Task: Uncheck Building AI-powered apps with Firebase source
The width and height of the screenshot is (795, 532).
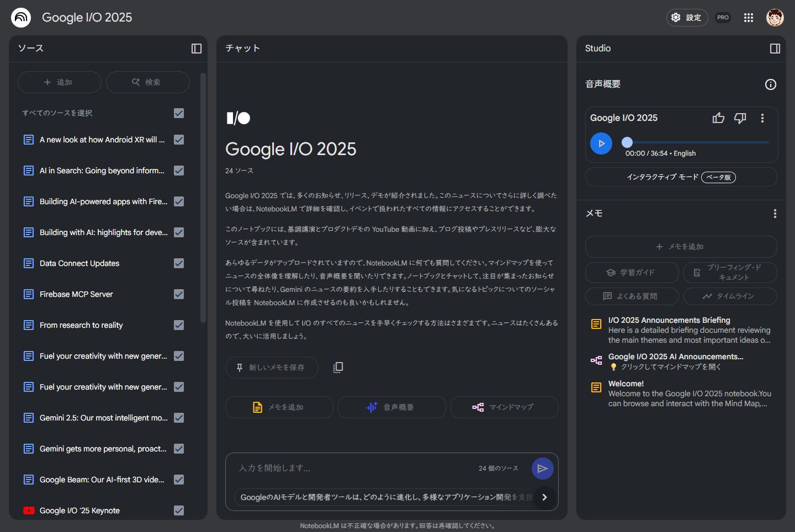Action: tap(179, 201)
